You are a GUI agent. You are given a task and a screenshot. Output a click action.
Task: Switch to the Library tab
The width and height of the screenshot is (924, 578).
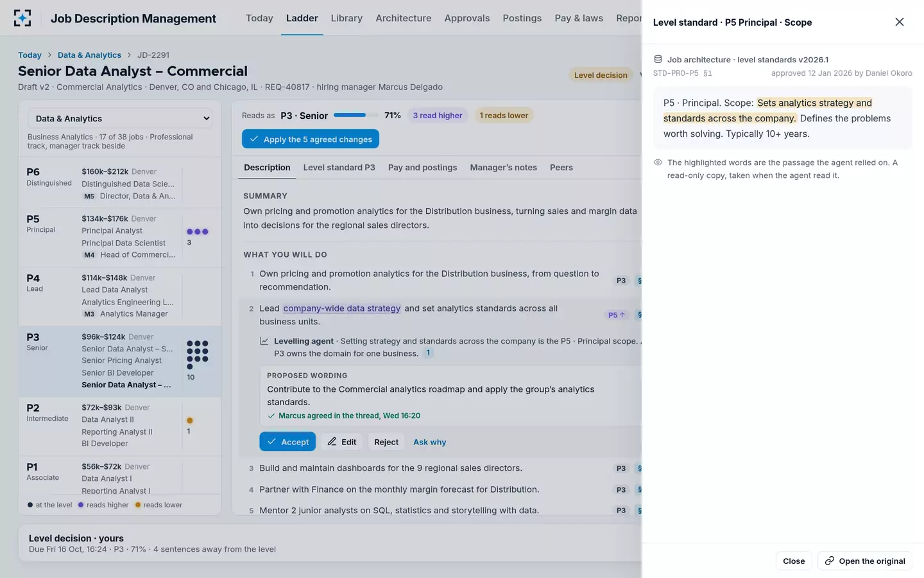tap(346, 18)
